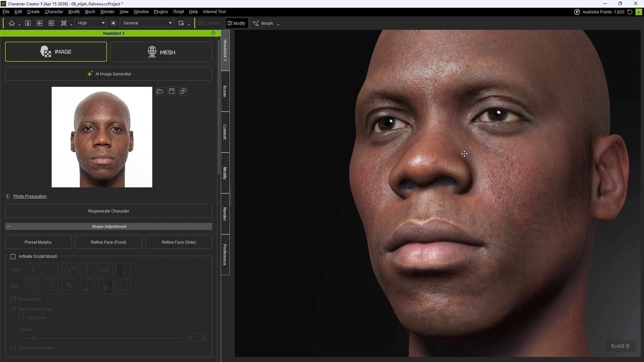Screen dimensions: 644x362
Task: Click the Opacity value field
Action: click(x=194, y=338)
